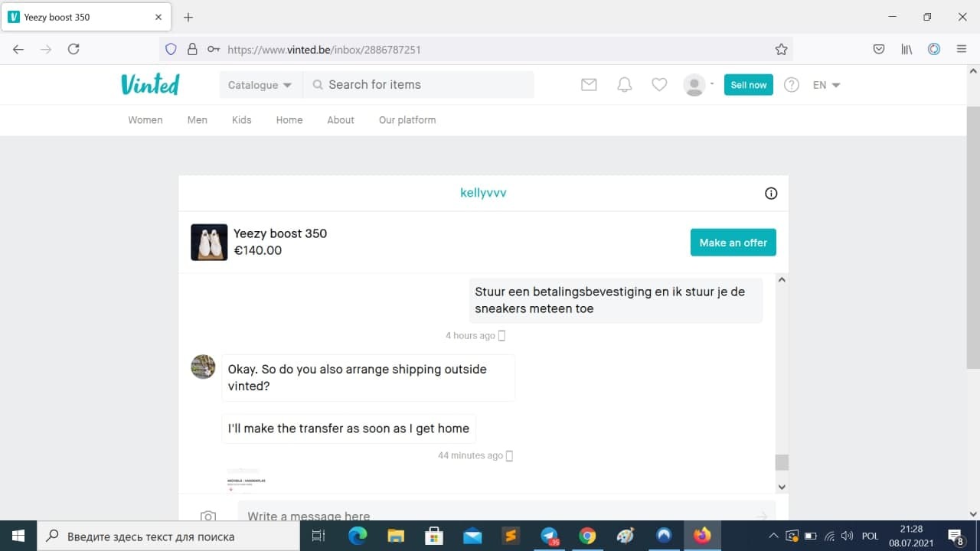Open Sublime Text from the taskbar

click(x=511, y=536)
